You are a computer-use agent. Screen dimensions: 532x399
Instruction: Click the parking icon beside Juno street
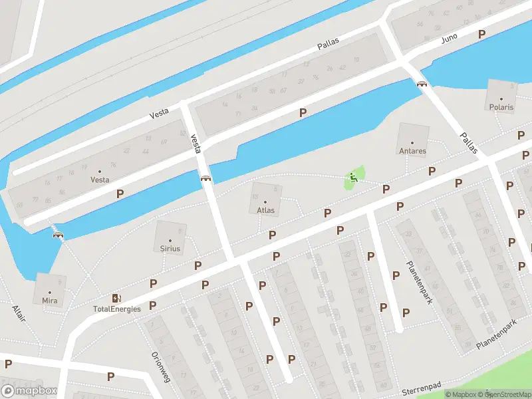[x=481, y=34]
